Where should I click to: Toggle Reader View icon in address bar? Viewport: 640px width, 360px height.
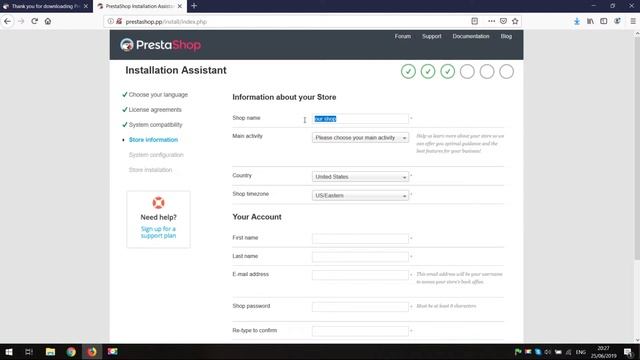(475, 21)
